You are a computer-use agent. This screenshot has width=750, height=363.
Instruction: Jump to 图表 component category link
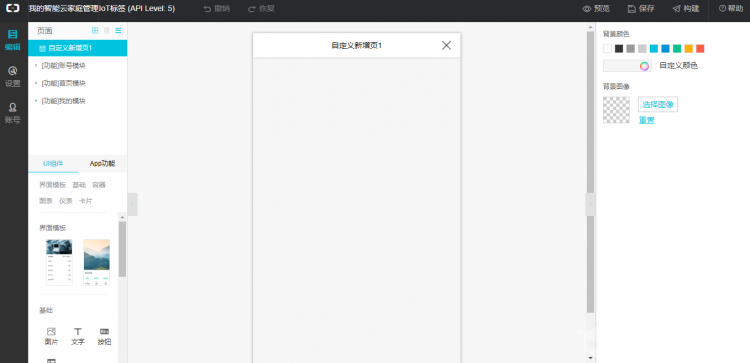pos(46,201)
